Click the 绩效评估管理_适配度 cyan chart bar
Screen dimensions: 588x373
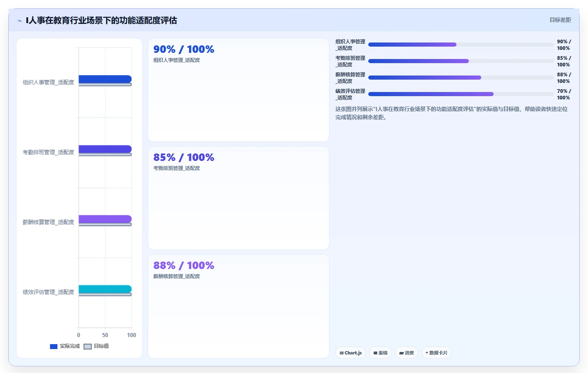coord(105,289)
